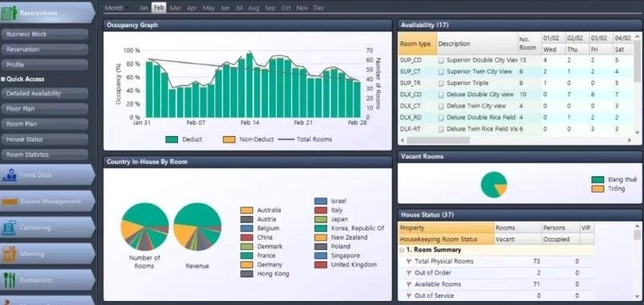
Task: Click the Non-Deduct legend swatch
Action: [229, 140]
